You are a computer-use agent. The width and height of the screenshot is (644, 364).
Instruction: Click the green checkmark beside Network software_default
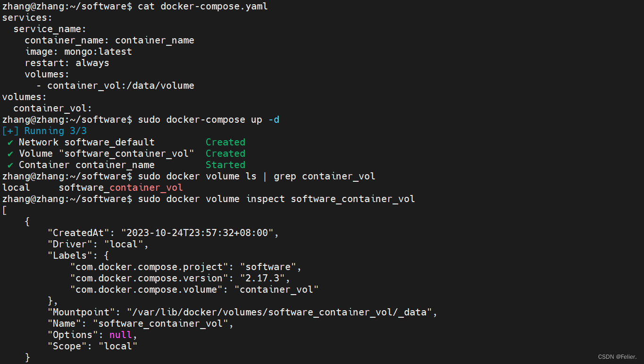pos(10,142)
